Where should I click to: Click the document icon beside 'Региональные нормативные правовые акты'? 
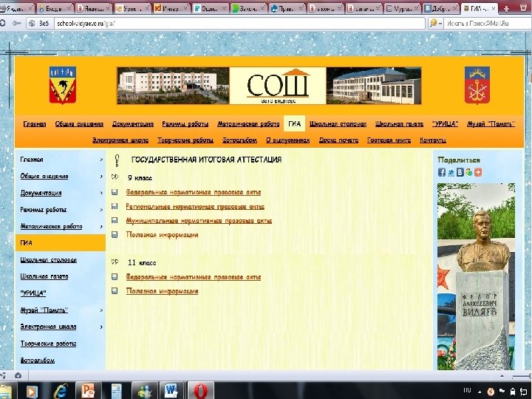115,206
